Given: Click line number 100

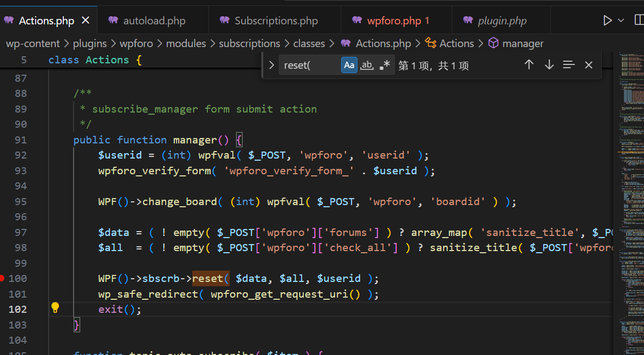Looking at the screenshot, I should pos(18,279).
